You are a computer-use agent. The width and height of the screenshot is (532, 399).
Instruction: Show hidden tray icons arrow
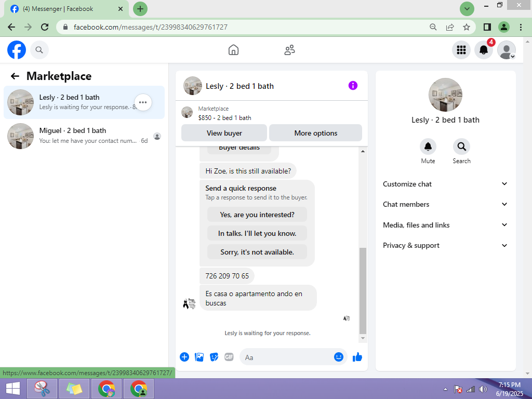point(445,389)
